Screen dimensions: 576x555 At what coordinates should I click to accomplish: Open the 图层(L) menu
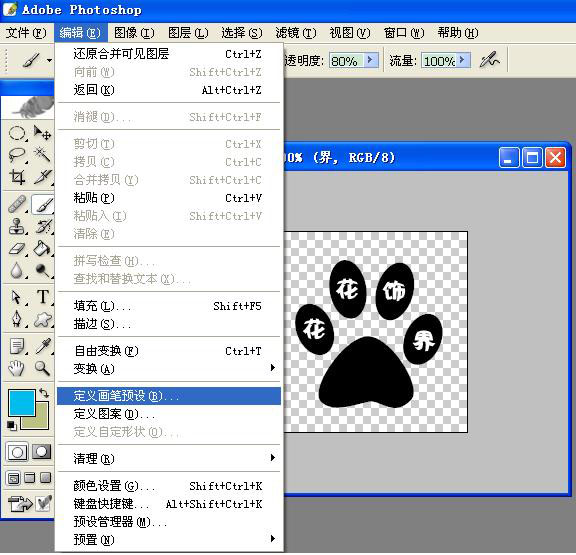tap(188, 33)
